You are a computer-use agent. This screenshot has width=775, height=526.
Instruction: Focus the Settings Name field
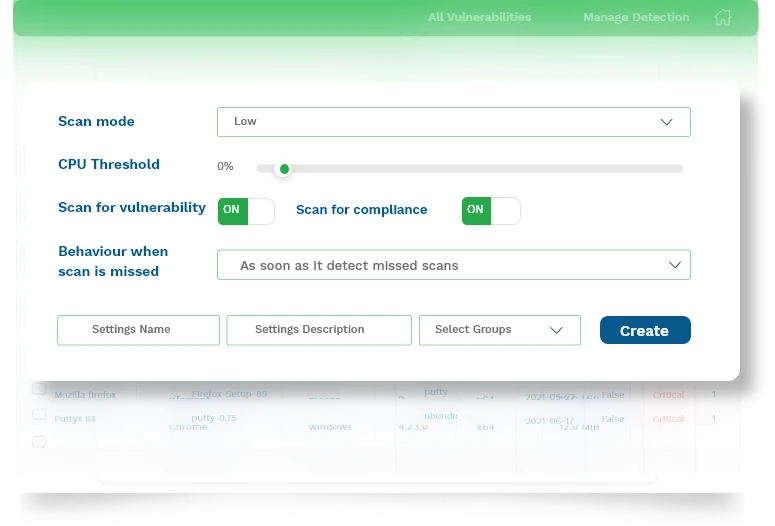pyautogui.click(x=138, y=330)
